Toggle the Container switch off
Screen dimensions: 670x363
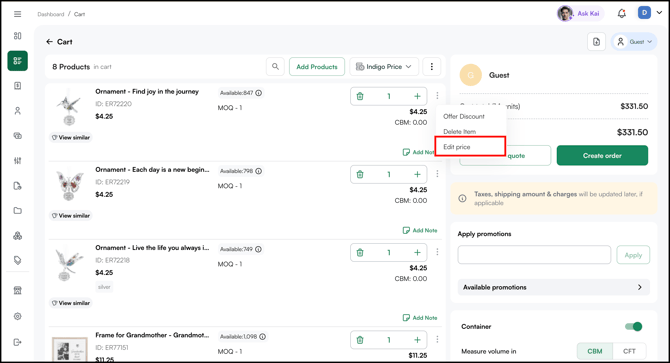(633, 327)
